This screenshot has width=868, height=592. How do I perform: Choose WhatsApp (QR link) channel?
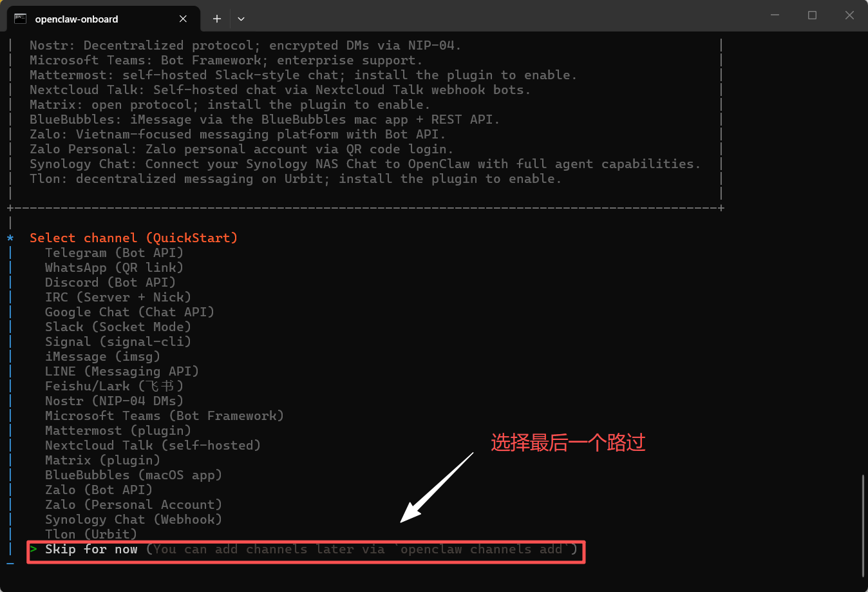114,267
